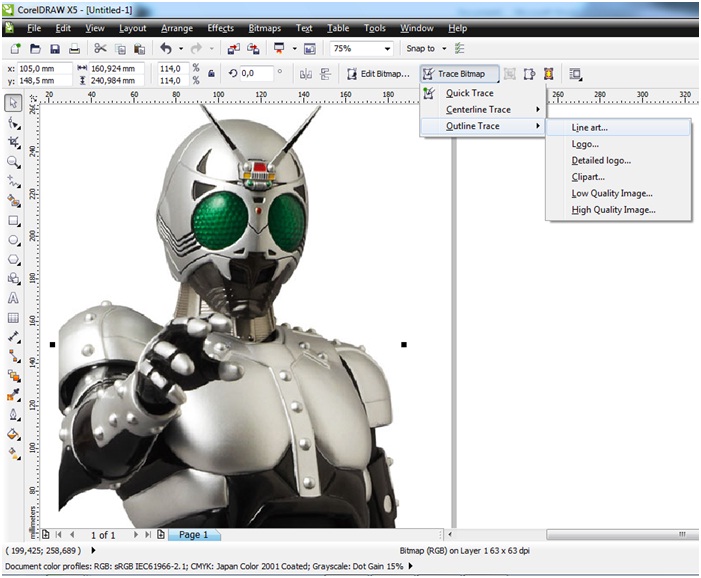Click the x position field

click(44, 68)
